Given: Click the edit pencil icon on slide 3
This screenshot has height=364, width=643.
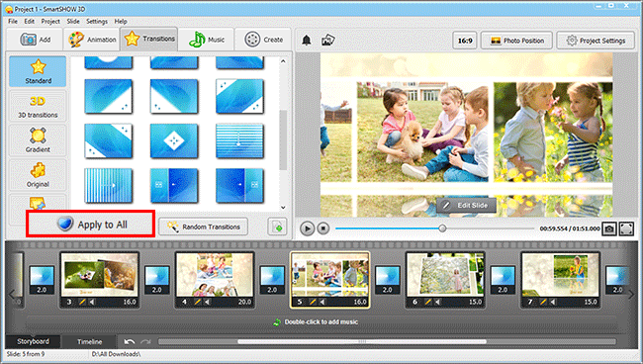Looking at the screenshot, I should [x=82, y=302].
